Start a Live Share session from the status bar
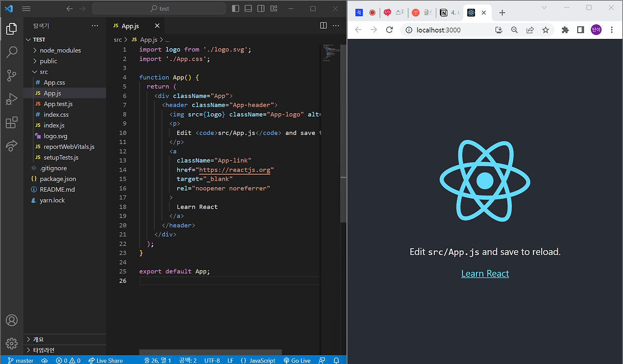Screen dimensions: 623x364 (x=106, y=360)
